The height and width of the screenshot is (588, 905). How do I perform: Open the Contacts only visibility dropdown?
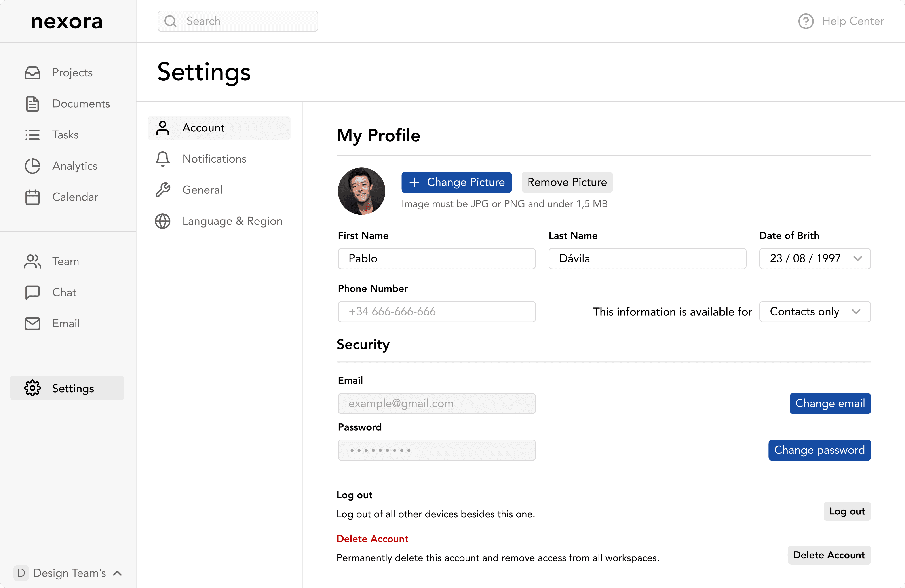click(814, 312)
